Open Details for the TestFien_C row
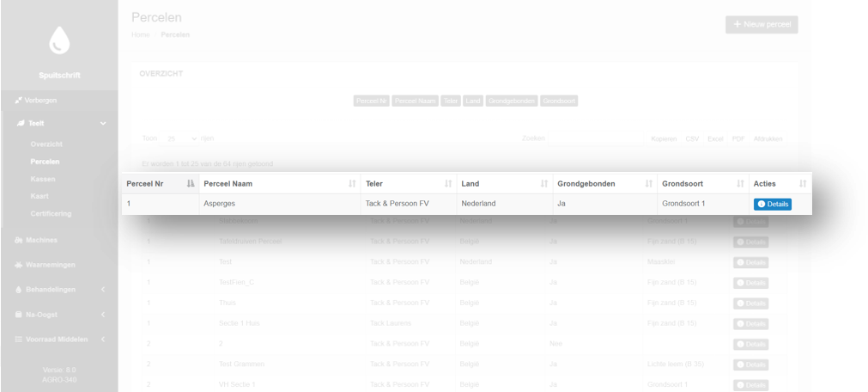 coord(750,283)
